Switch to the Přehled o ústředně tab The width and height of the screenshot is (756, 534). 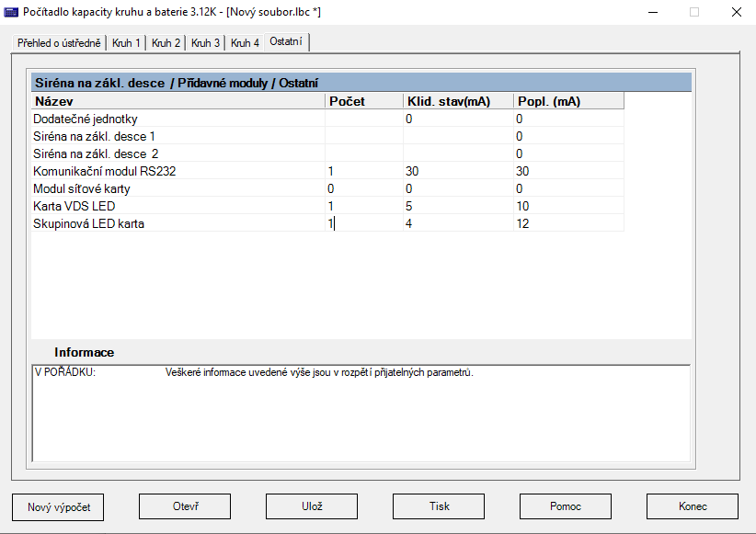pyautogui.click(x=59, y=43)
